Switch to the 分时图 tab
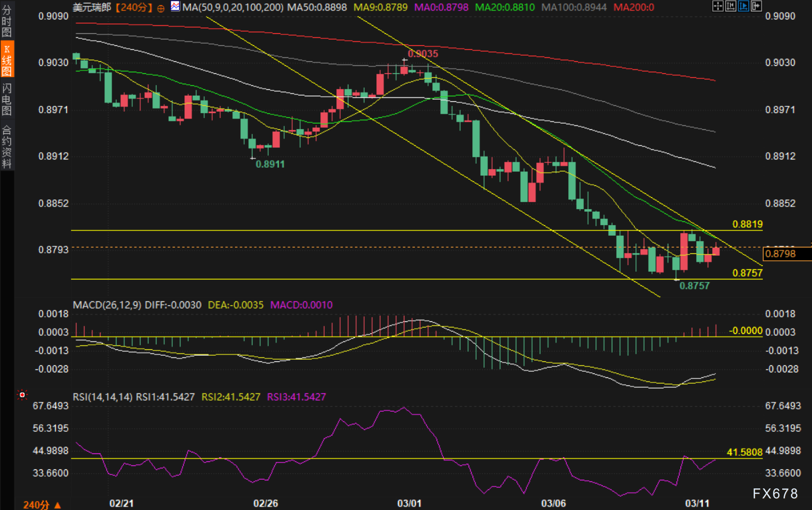The width and height of the screenshot is (812, 510). [x=7, y=21]
